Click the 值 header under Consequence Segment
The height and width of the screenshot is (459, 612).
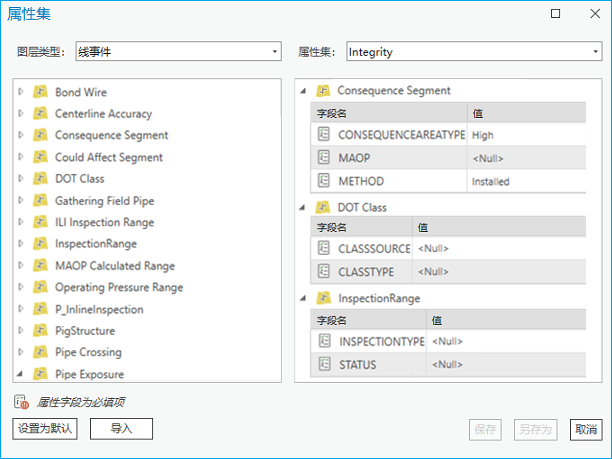point(527,113)
